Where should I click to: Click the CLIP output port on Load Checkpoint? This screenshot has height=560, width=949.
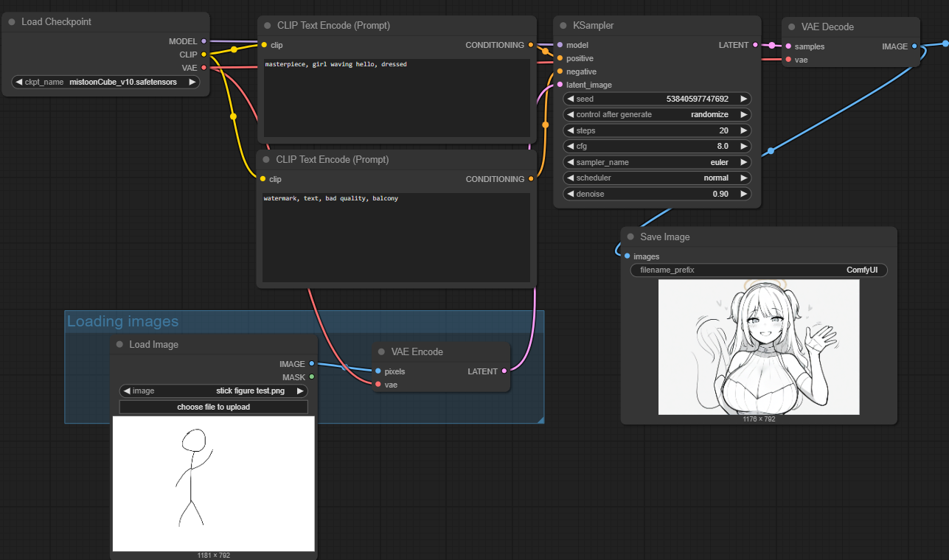[204, 55]
